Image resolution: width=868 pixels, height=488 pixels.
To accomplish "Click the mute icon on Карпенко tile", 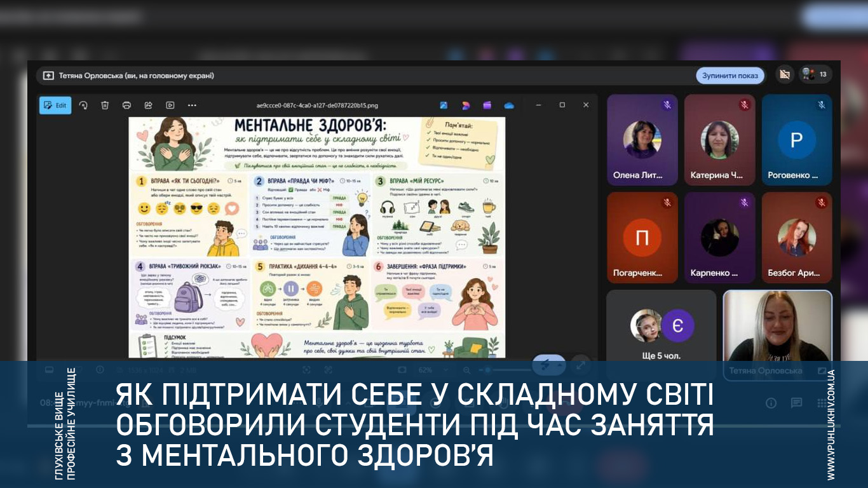I will (745, 203).
